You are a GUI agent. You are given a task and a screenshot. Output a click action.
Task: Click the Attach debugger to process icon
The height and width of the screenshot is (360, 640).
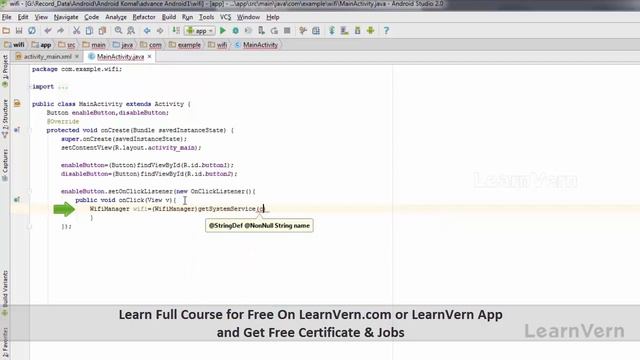click(261, 31)
